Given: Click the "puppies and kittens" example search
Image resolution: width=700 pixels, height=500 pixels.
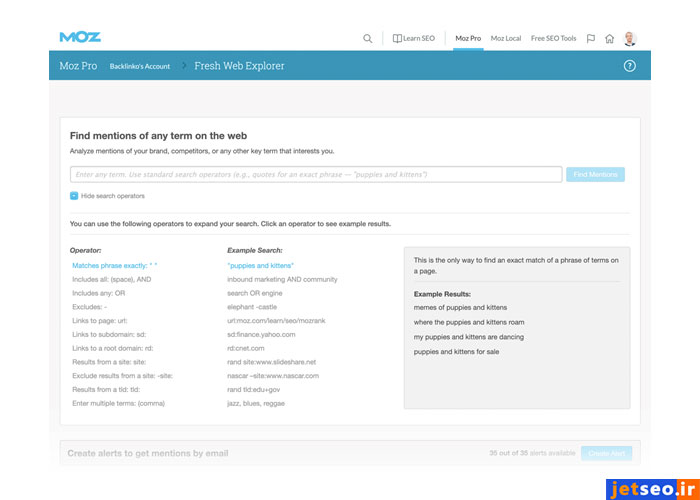Looking at the screenshot, I should pos(261,266).
